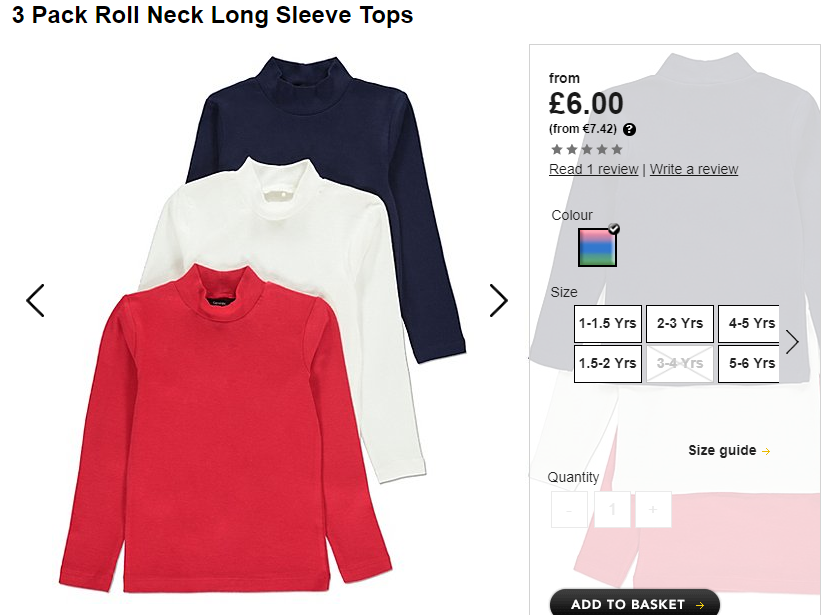This screenshot has width=831, height=615.
Task: Decrease quantity with the minus button
Action: [569, 509]
